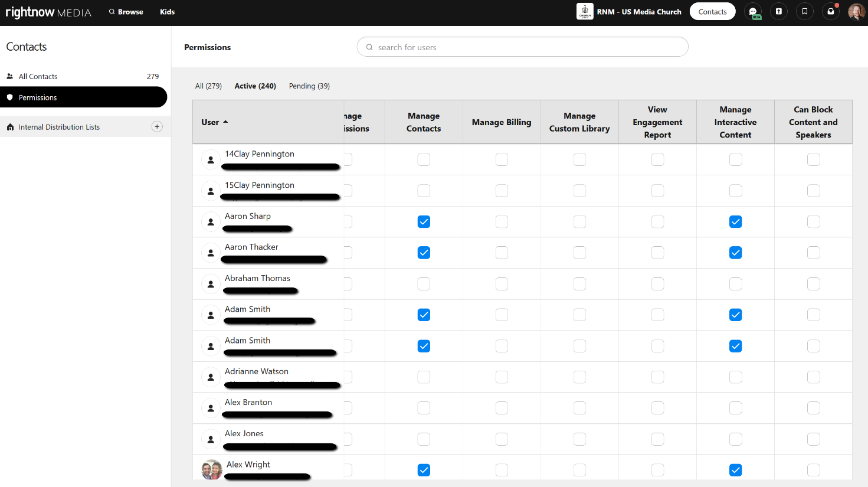This screenshot has width=868, height=487.
Task: Add a new Internal Distribution List
Action: (157, 126)
